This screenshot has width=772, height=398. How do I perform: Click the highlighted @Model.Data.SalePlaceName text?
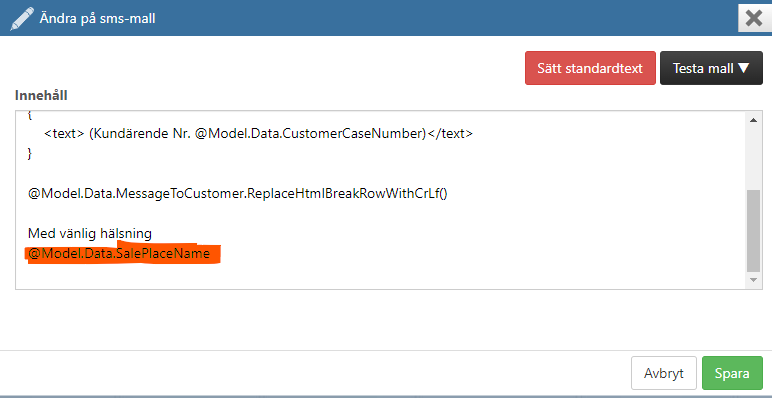[119, 254]
